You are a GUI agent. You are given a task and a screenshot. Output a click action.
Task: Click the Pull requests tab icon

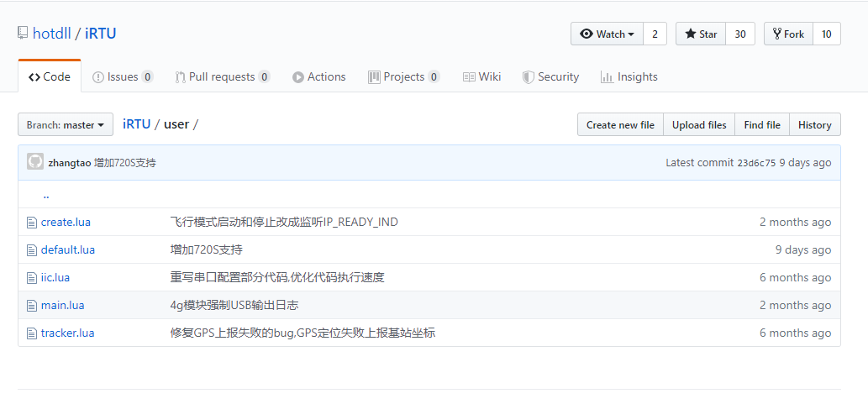tap(180, 77)
